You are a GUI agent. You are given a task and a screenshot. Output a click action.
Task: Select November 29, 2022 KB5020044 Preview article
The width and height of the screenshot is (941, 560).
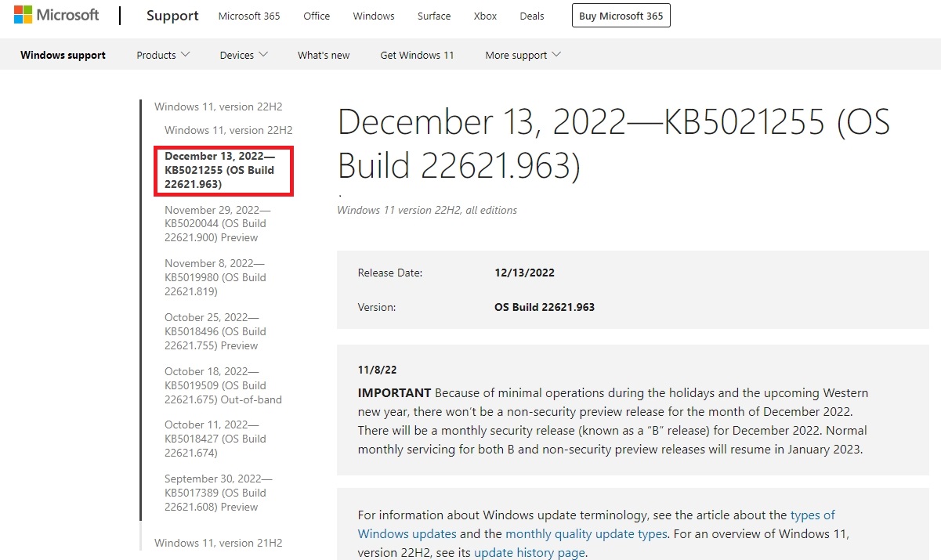tap(217, 224)
